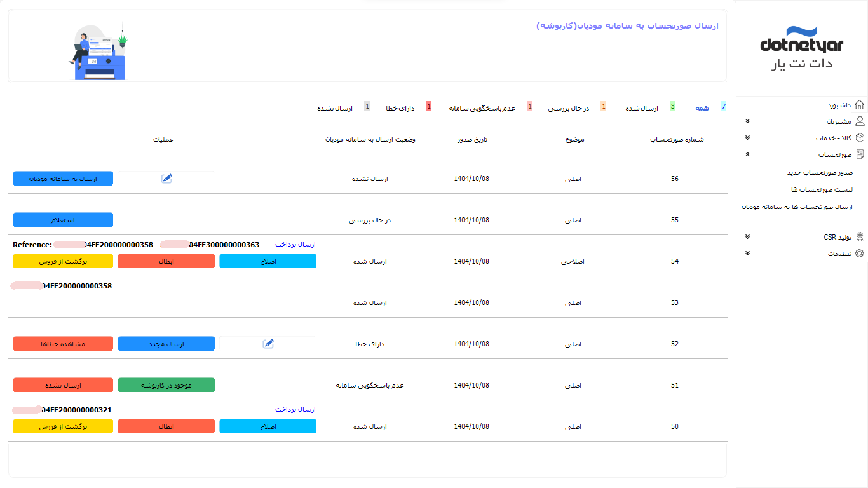Expand the settings menu chevron
Viewport: 868px width, 488px height.
point(747,254)
